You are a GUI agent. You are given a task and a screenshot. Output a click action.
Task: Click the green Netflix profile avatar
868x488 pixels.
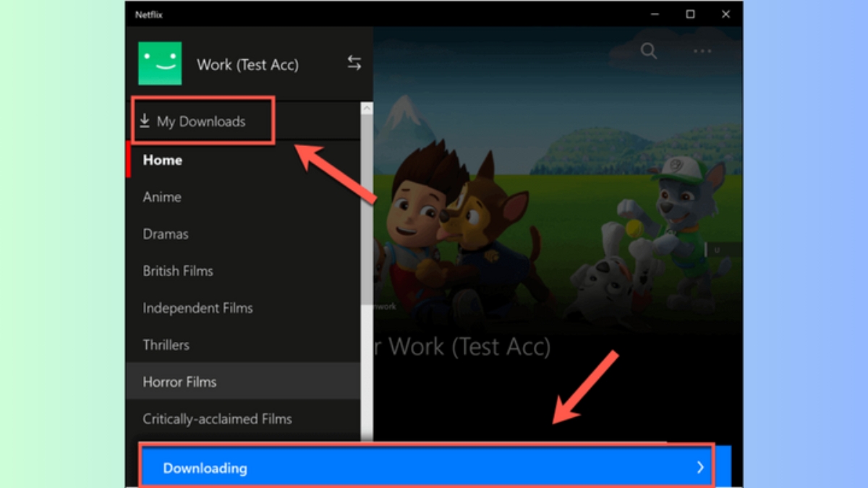(x=160, y=63)
